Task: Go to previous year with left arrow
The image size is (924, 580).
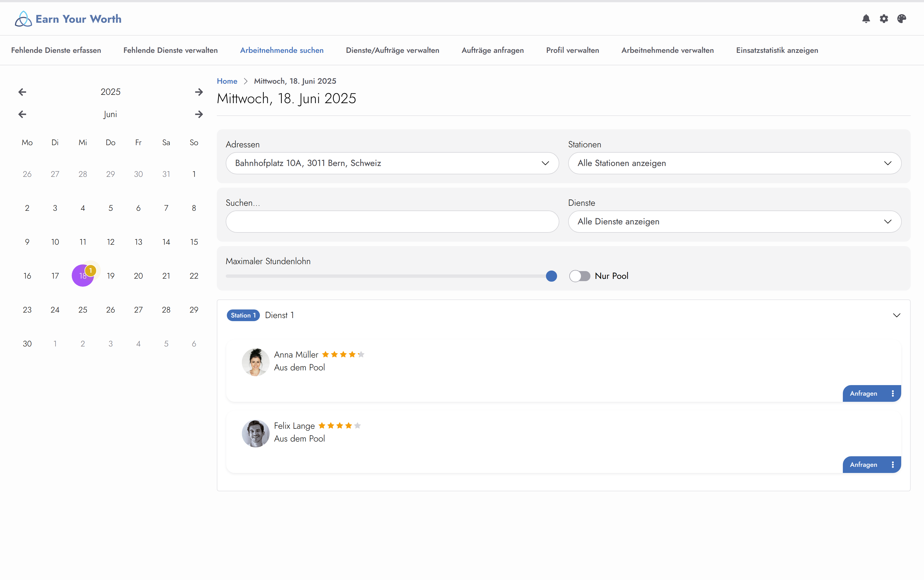Action: point(22,92)
